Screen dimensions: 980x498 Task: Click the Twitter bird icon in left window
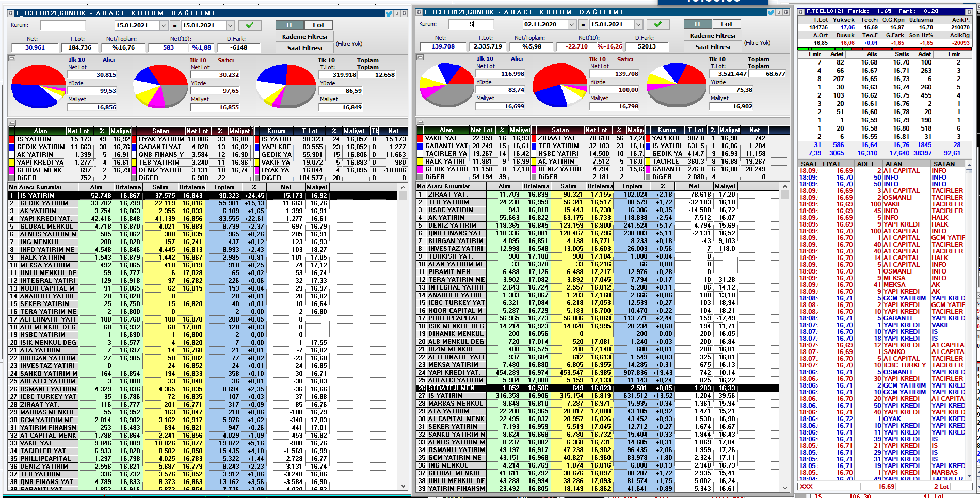(389, 13)
